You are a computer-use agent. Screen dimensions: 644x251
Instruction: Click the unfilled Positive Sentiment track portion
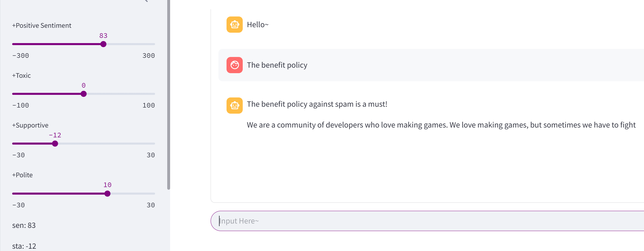pyautogui.click(x=130, y=44)
